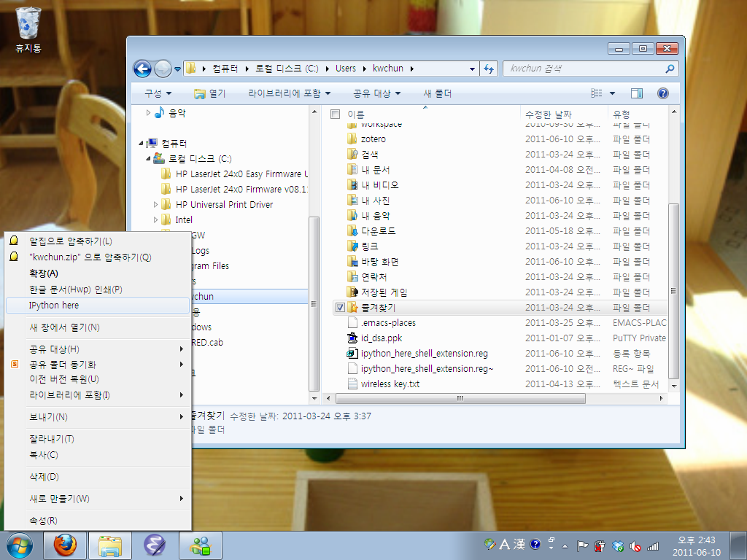The width and height of the screenshot is (747, 560).
Task: Open Firefox from the taskbar
Action: tap(64, 545)
